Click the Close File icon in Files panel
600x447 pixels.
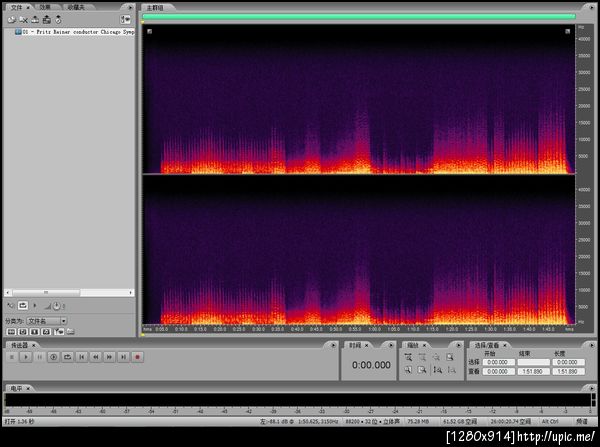(23, 20)
